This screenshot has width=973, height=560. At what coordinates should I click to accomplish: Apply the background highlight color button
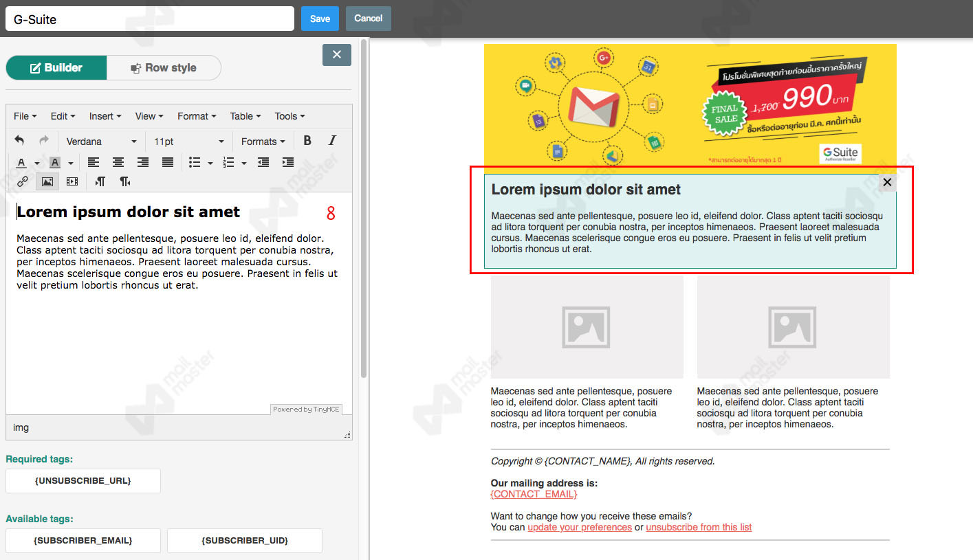(54, 163)
